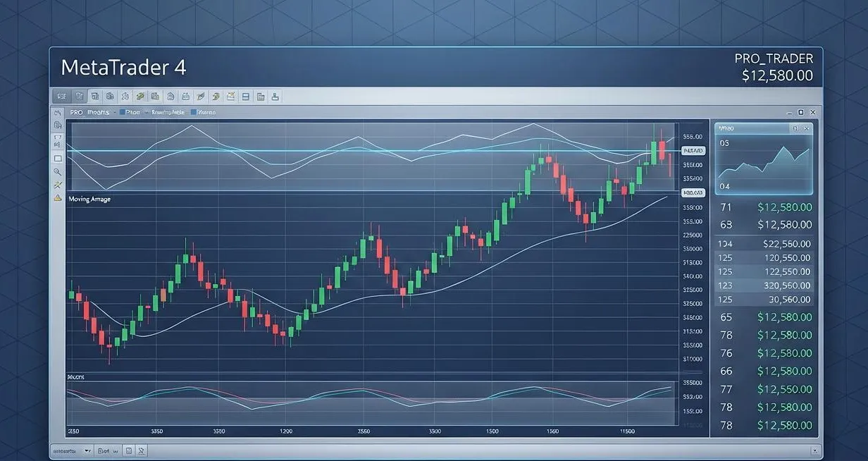Click the 'Moving Amage' panel label

[x=89, y=199]
